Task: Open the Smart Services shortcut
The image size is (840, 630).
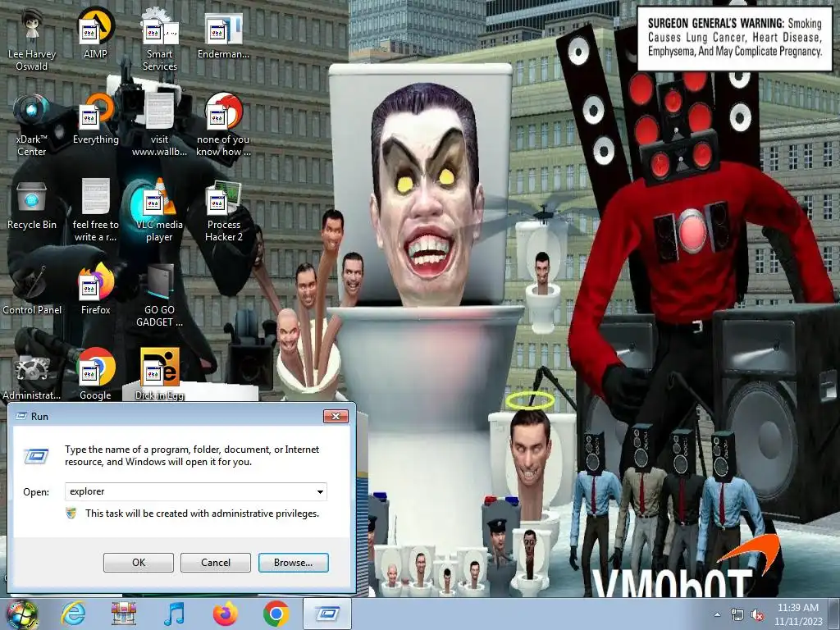Action: 160,39
